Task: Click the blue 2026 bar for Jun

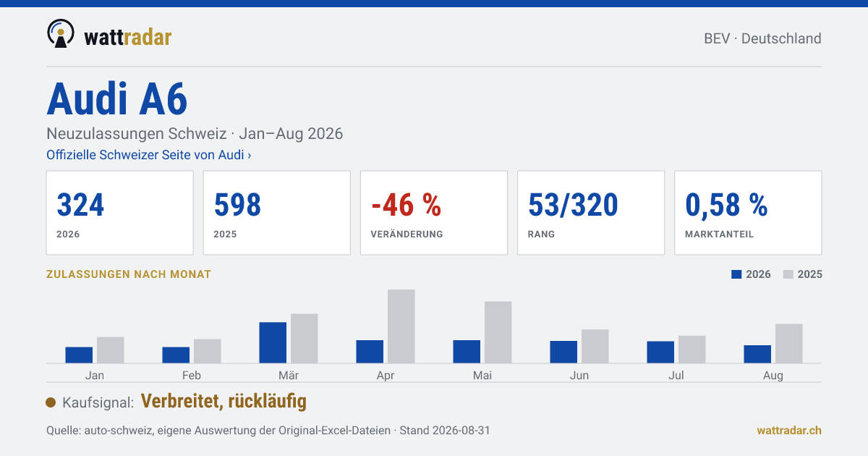Action: pos(563,352)
